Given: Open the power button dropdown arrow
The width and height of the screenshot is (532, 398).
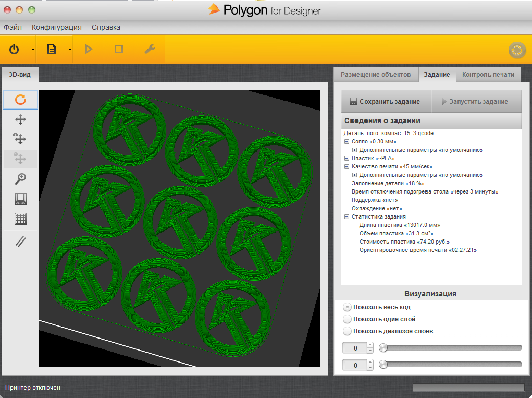Looking at the screenshot, I should (x=33, y=50).
